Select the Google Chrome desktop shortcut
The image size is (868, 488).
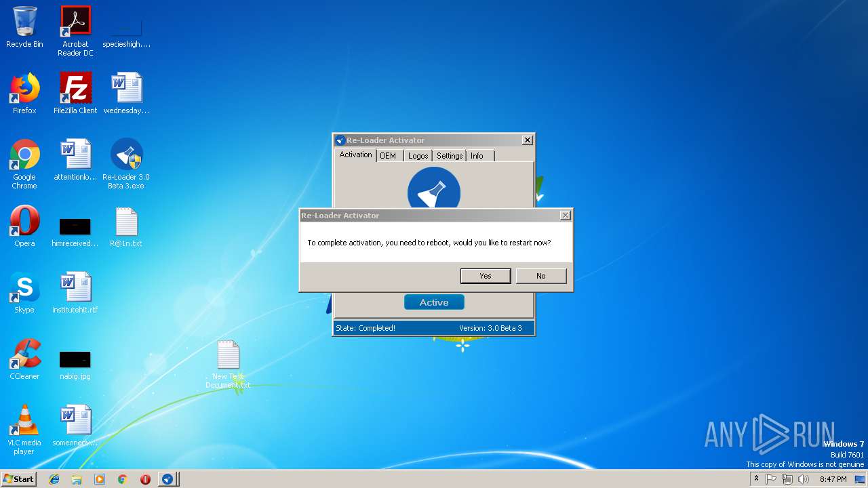click(24, 165)
